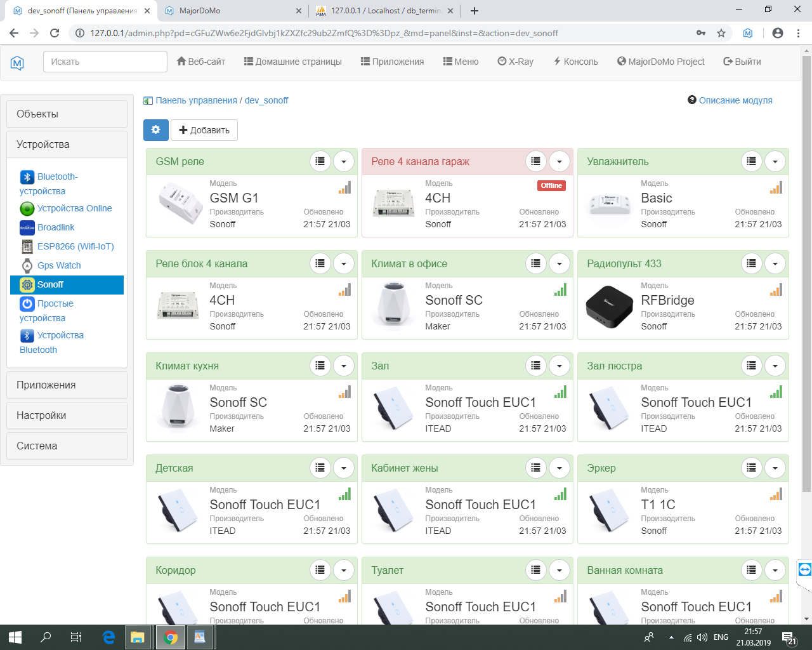Open list icon on Климат кухня card
The height and width of the screenshot is (650, 812).
(320, 366)
